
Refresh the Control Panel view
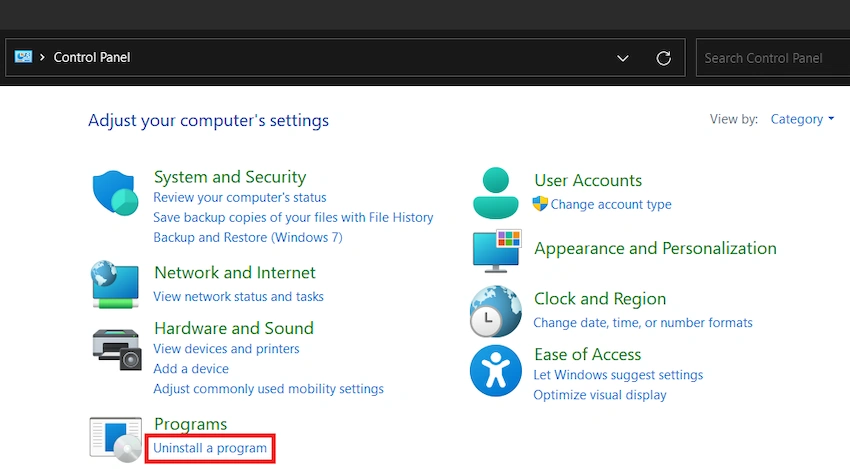664,58
